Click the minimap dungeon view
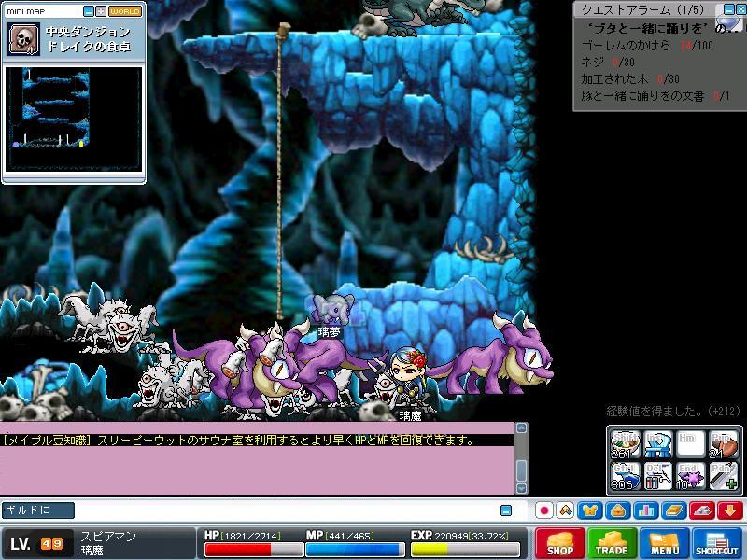The image size is (747, 560). tap(74, 119)
